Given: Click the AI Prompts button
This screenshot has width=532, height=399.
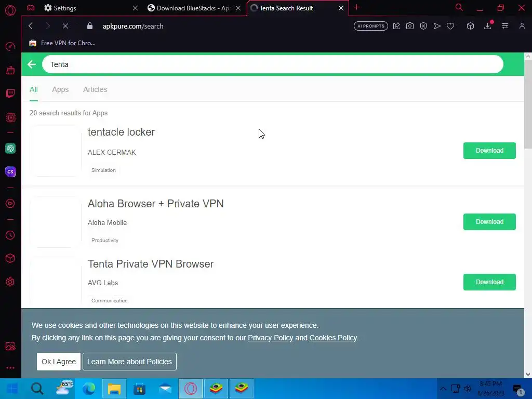Looking at the screenshot, I should pyautogui.click(x=371, y=26).
